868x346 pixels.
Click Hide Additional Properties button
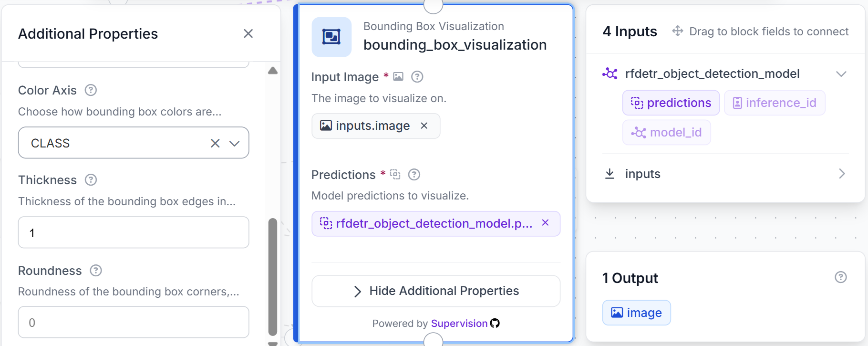point(436,291)
